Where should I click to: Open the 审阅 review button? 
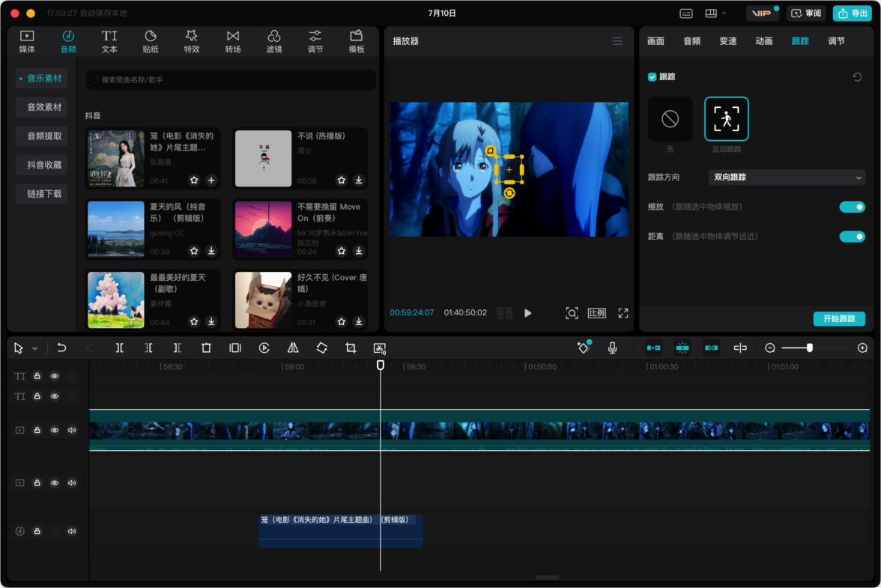[806, 13]
